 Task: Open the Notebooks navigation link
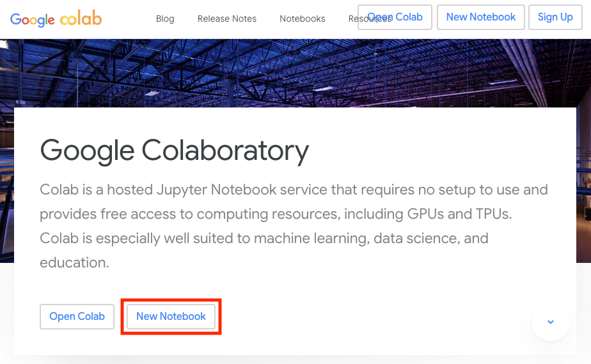click(303, 19)
